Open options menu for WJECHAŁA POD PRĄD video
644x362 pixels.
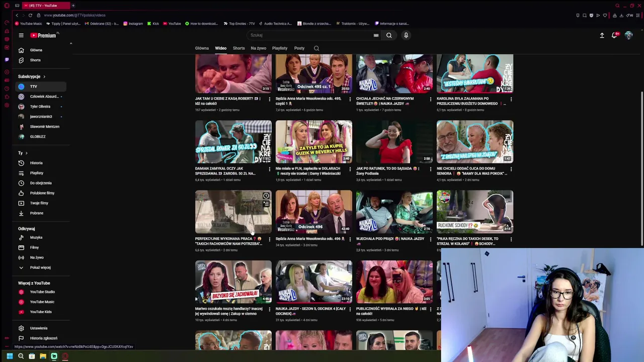430,239
